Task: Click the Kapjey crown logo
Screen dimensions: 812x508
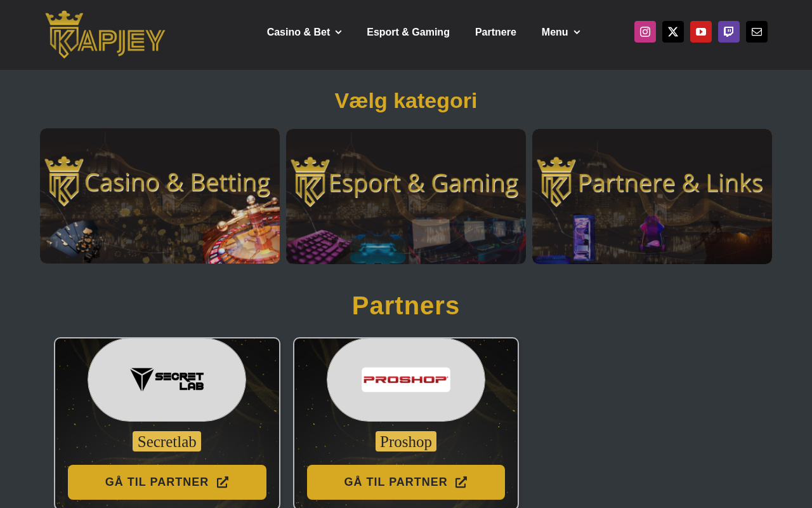Action: (x=105, y=34)
